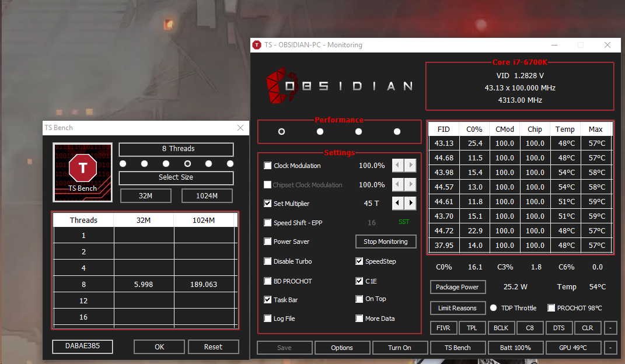
Task: Enable the Power Saver checkbox
Action: click(x=267, y=242)
